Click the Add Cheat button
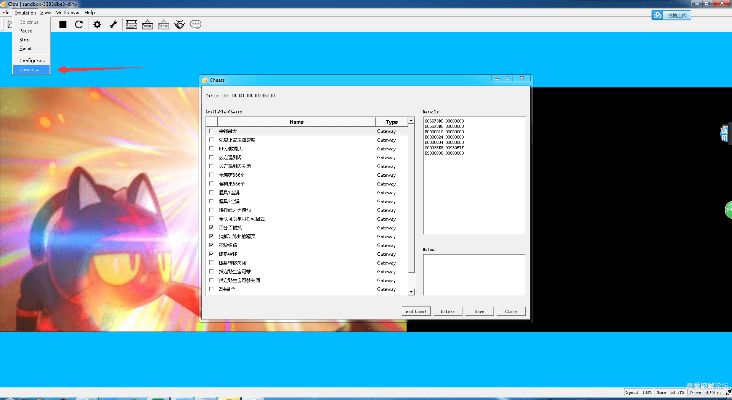This screenshot has width=732, height=400. tap(416, 311)
